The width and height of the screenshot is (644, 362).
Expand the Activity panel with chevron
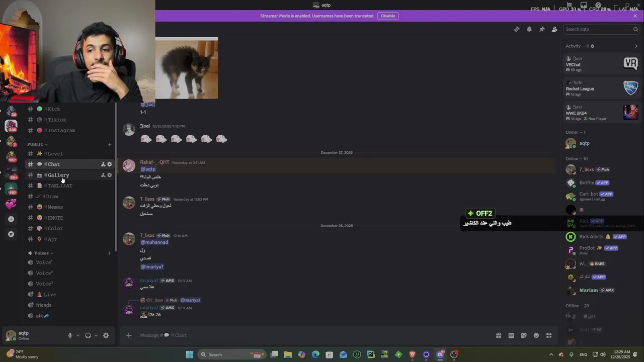[x=636, y=46]
